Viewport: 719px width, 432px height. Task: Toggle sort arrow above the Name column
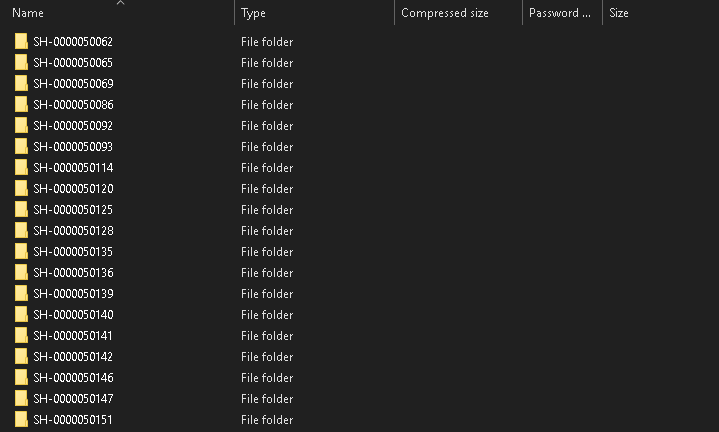point(120,3)
